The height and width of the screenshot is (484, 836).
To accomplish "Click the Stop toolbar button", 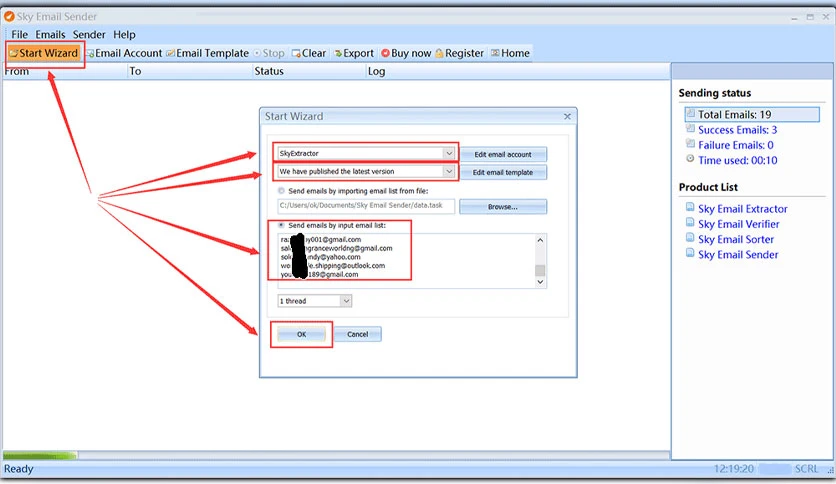I will point(269,53).
